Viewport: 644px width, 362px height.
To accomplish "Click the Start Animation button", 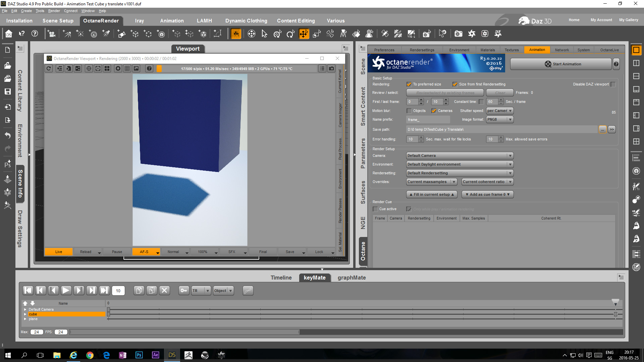I will tap(560, 64).
